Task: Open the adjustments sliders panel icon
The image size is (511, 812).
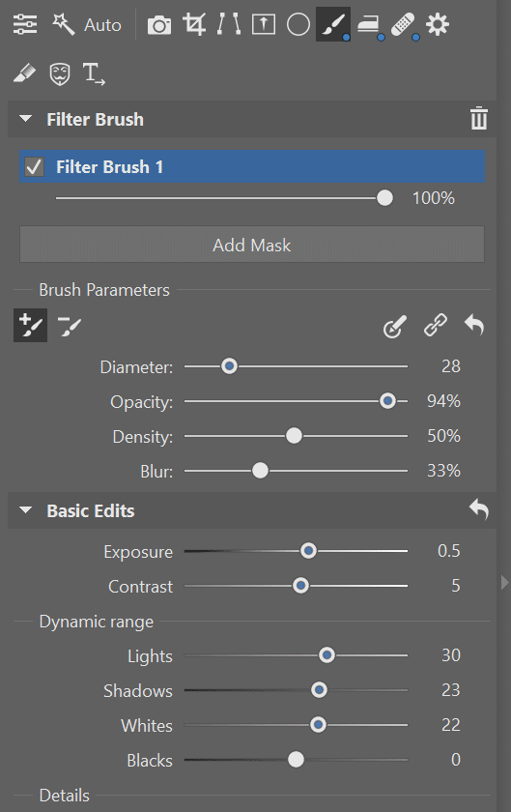Action: [x=25, y=24]
